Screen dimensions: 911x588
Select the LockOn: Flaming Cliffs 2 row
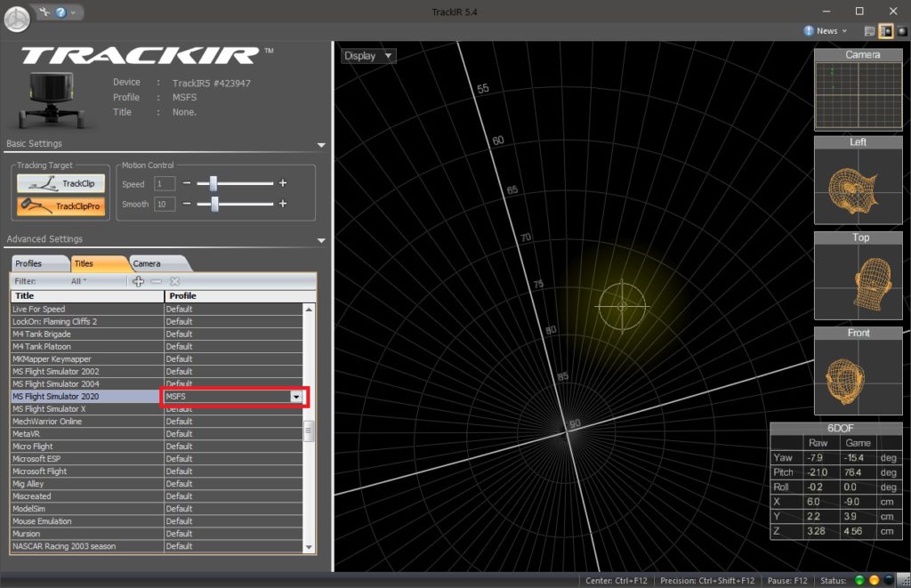[x=157, y=322]
